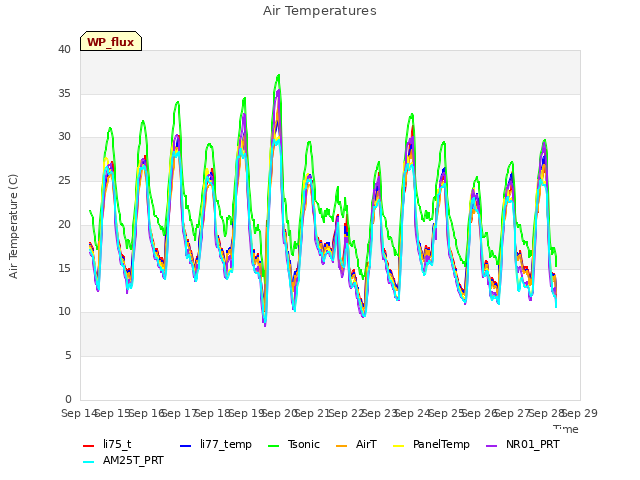Click the green Tsonic peak near Sep 20
The width and height of the screenshot is (640, 480).
coord(278,76)
